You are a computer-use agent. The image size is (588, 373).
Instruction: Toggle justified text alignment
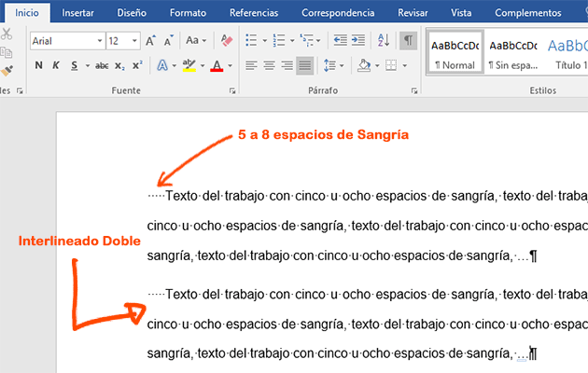305,66
